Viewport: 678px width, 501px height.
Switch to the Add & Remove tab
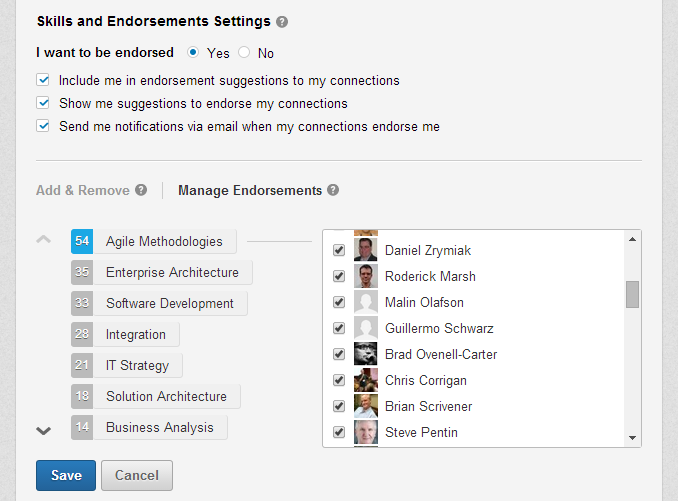point(83,190)
